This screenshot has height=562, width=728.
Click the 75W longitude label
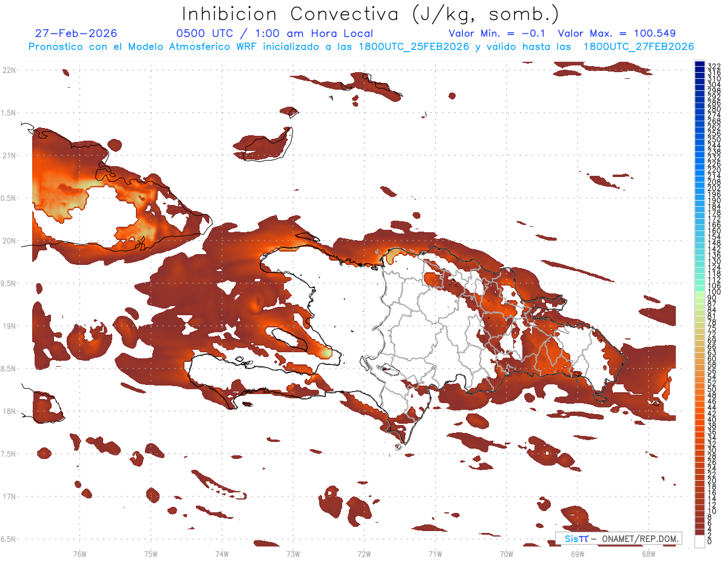pyautogui.click(x=151, y=553)
